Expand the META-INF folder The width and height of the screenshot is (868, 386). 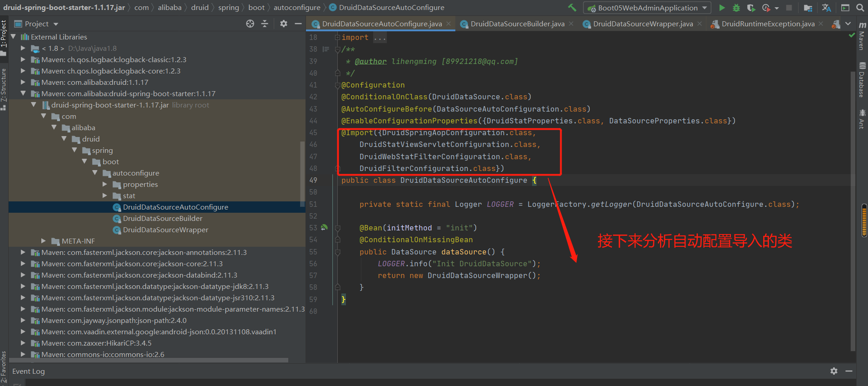click(x=44, y=241)
